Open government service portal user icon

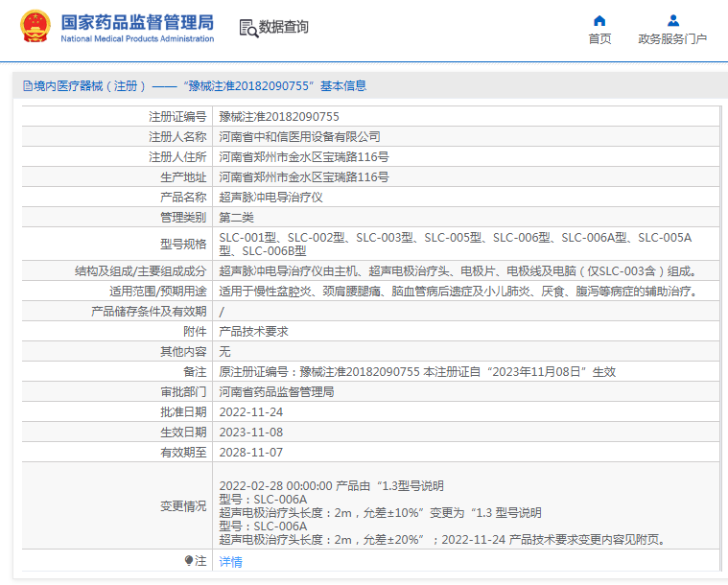672,21
